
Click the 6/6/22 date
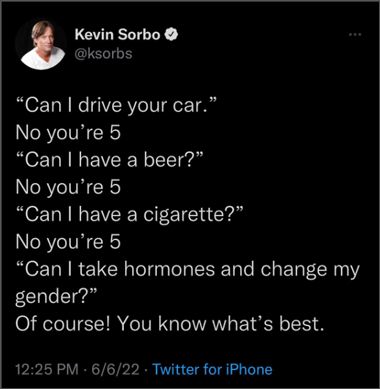click(x=115, y=369)
